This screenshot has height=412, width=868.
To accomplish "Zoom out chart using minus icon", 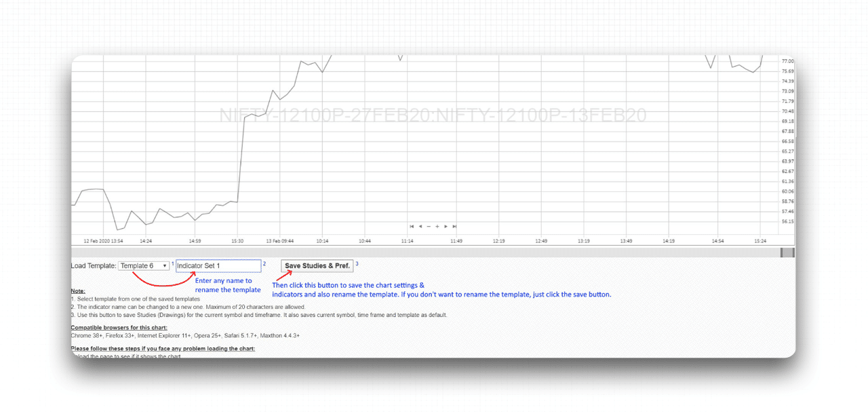I will [429, 226].
